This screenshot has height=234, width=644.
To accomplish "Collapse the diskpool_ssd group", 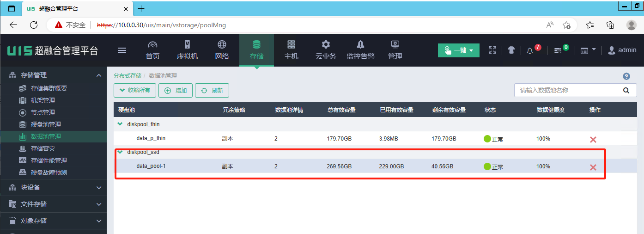I will point(120,152).
